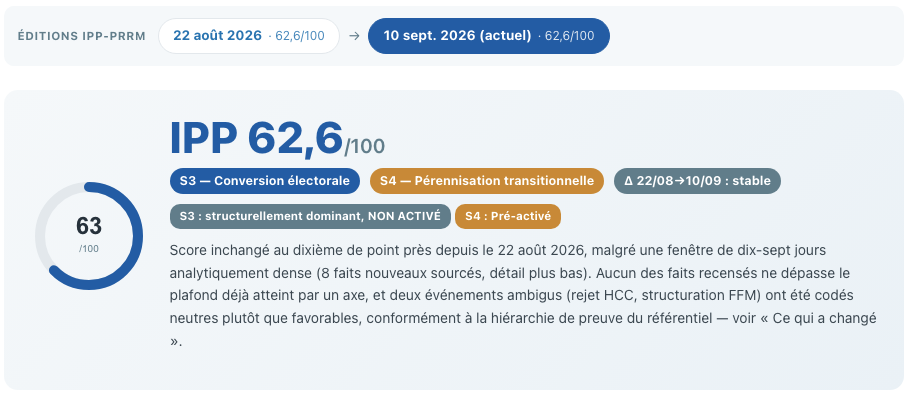Screen dimensions: 909x399
Task: Click the 63 number inside the gauge
Action: coord(89,226)
